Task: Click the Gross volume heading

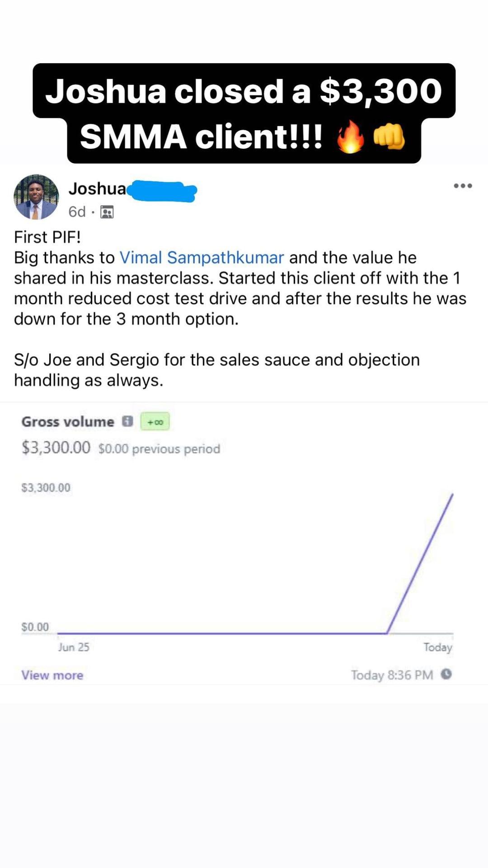Action: [x=68, y=422]
